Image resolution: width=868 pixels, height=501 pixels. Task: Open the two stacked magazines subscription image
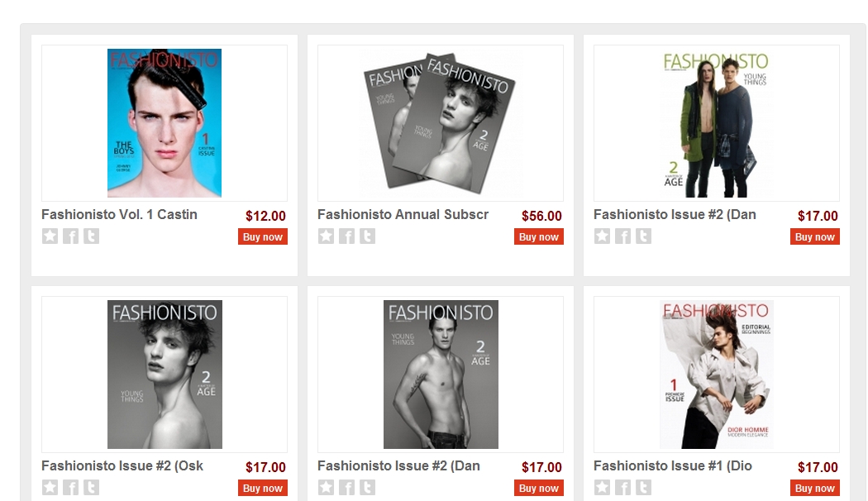click(x=440, y=123)
